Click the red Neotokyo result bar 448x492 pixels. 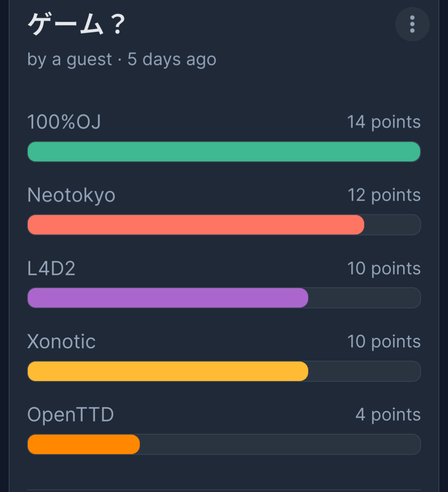pos(196,225)
